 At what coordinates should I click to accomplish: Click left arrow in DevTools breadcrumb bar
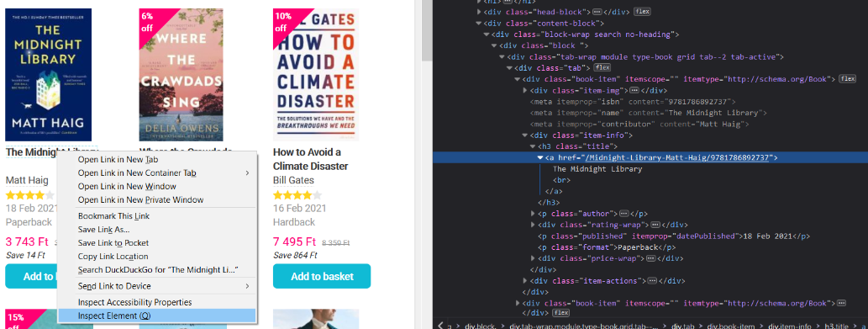pyautogui.click(x=440, y=325)
